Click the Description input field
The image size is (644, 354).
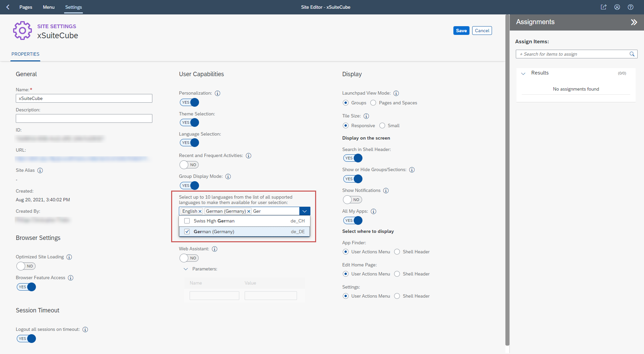84,118
